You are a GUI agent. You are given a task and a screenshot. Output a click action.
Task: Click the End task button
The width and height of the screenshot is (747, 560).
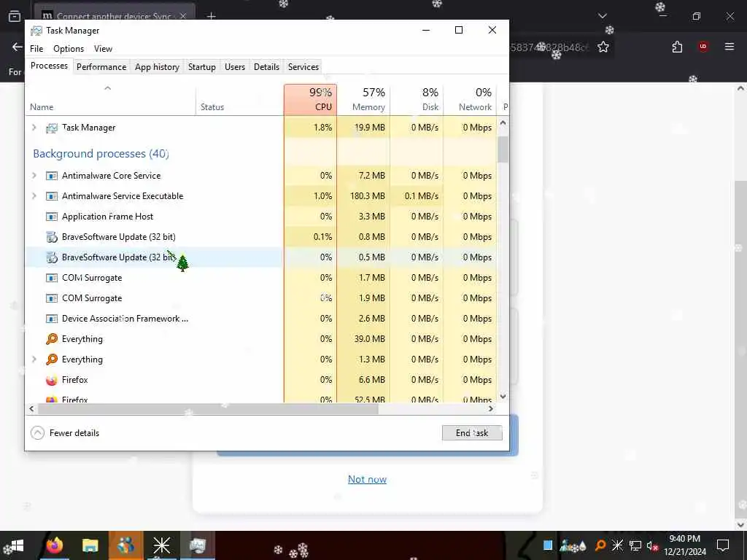tap(472, 433)
